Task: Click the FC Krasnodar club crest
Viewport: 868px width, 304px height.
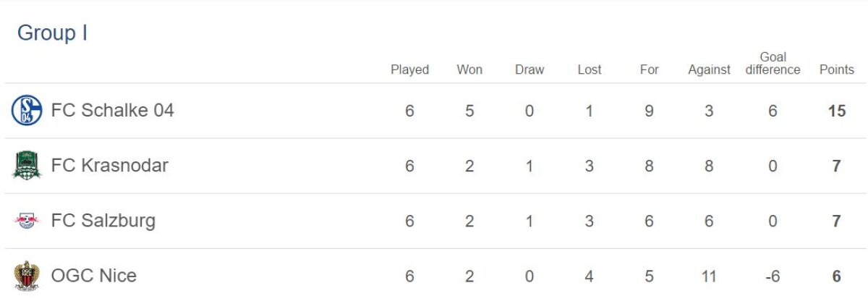Action: (x=27, y=166)
